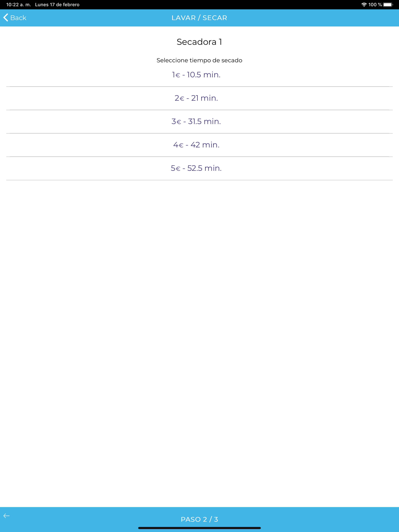Pick the 3€ - 31.5 min. drying time
The height and width of the screenshot is (532, 399).
(199, 122)
